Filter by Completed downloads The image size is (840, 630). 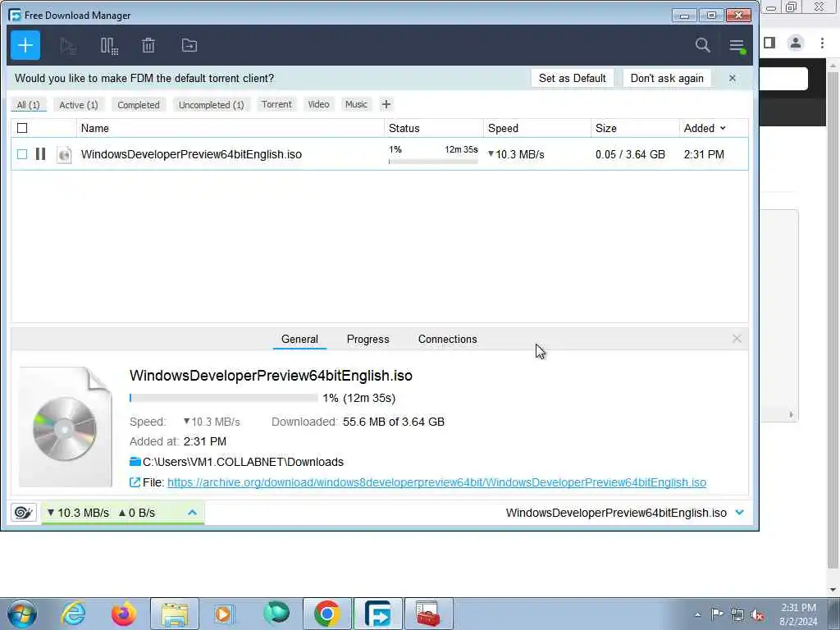[139, 105]
